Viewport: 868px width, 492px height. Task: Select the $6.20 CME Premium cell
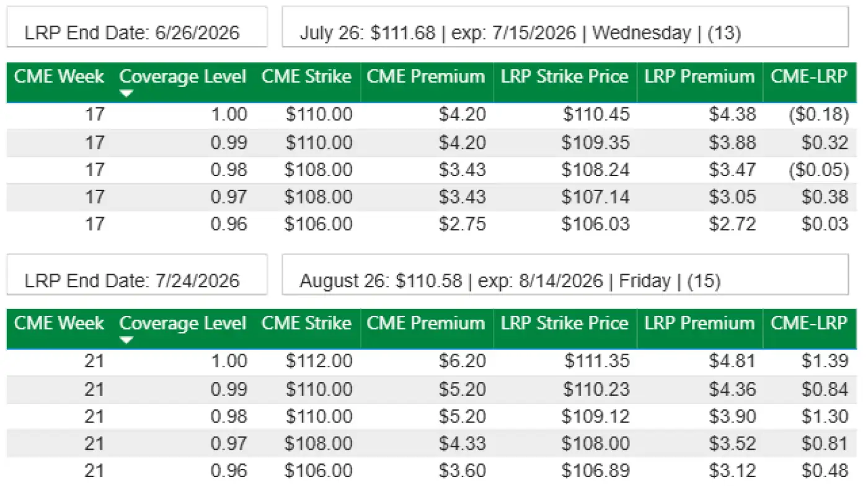pos(462,361)
